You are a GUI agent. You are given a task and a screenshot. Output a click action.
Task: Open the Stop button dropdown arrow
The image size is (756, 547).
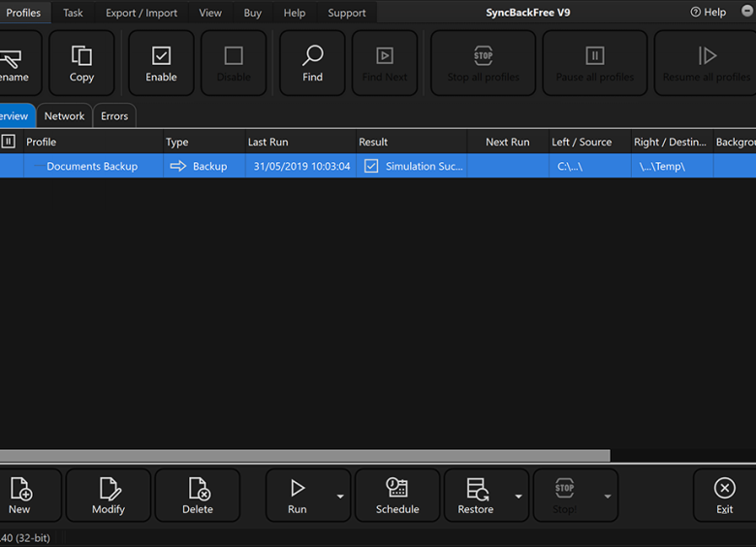608,497
